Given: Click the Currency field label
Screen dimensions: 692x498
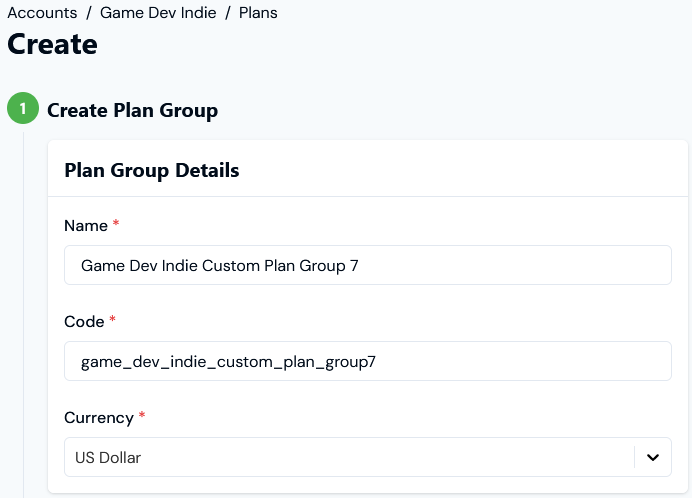Looking at the screenshot, I should tap(98, 418).
